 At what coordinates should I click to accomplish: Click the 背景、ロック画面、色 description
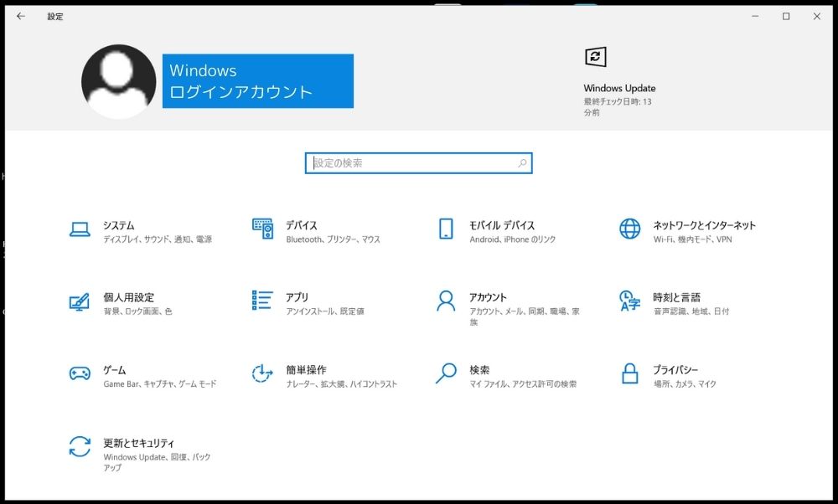pyautogui.click(x=138, y=311)
